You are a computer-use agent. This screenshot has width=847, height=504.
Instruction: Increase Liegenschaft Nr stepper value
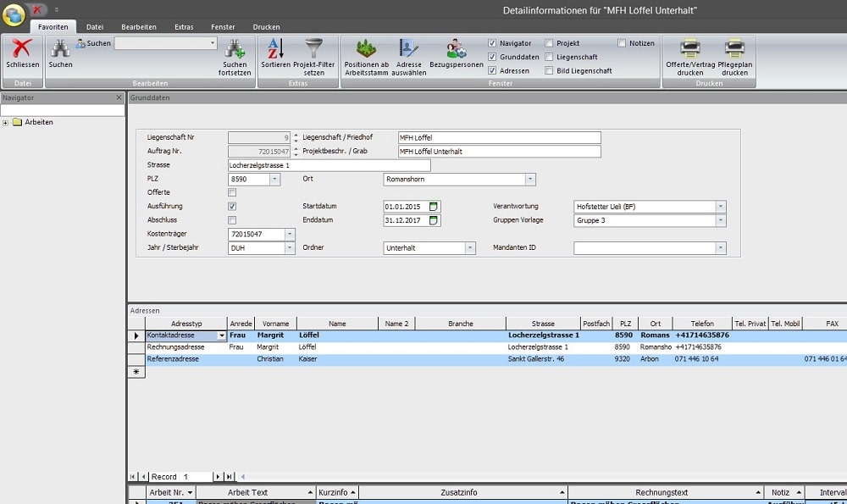pyautogui.click(x=296, y=135)
